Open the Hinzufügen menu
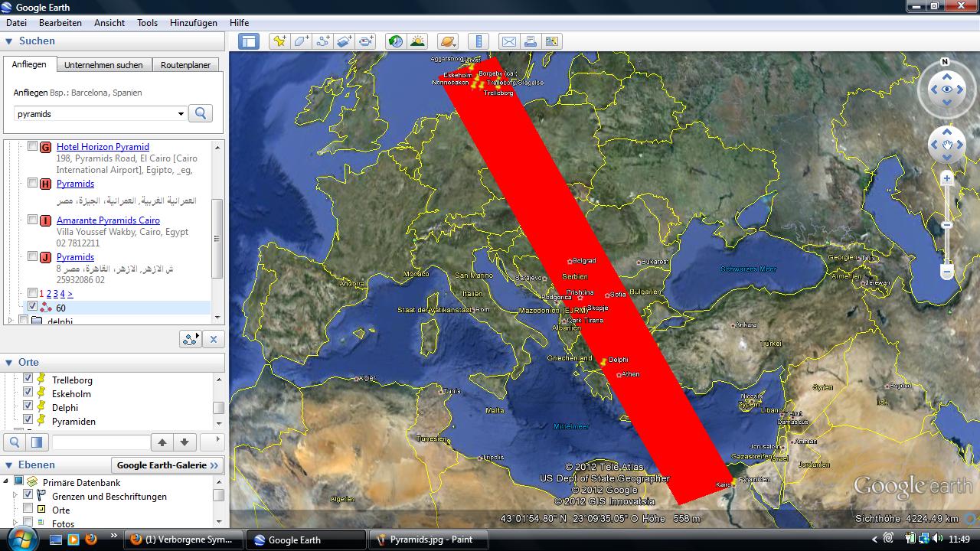The image size is (980, 551). click(x=194, y=23)
